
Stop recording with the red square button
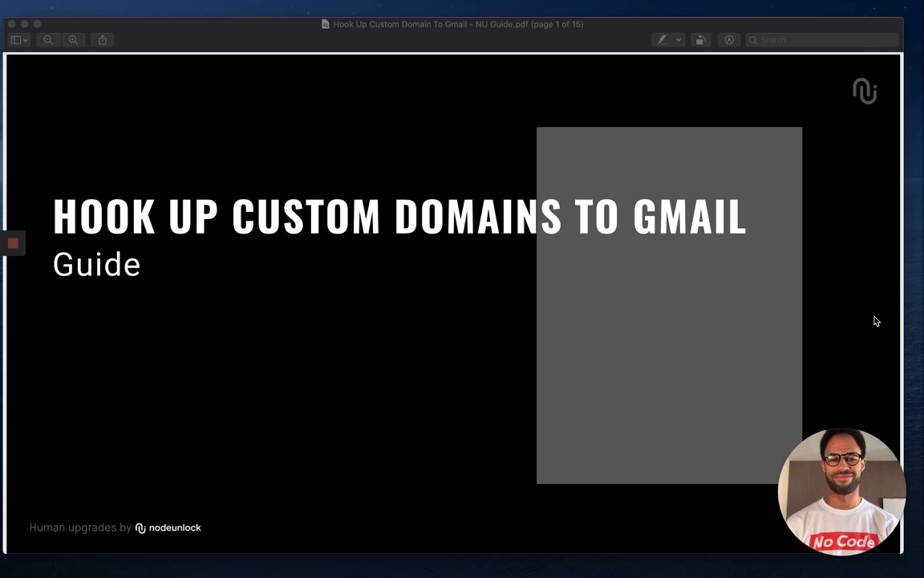click(13, 243)
